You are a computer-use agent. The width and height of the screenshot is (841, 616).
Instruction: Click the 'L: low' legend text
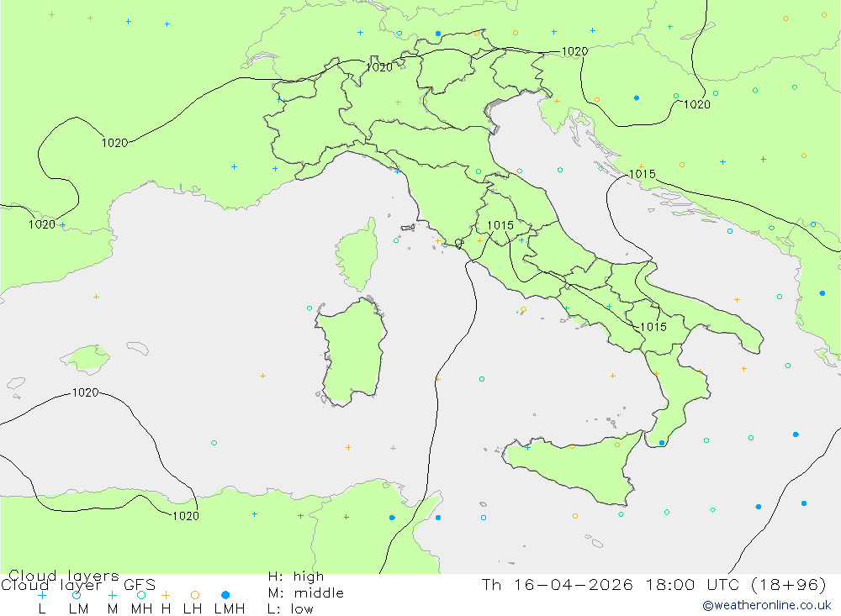point(290,609)
